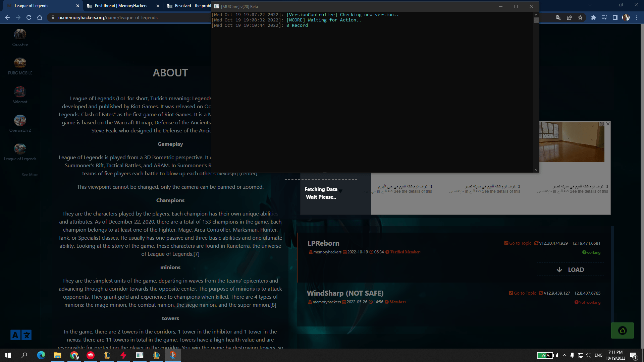This screenshot has width=644, height=362.
Task: Close the Post thread tab
Action: (158, 6)
